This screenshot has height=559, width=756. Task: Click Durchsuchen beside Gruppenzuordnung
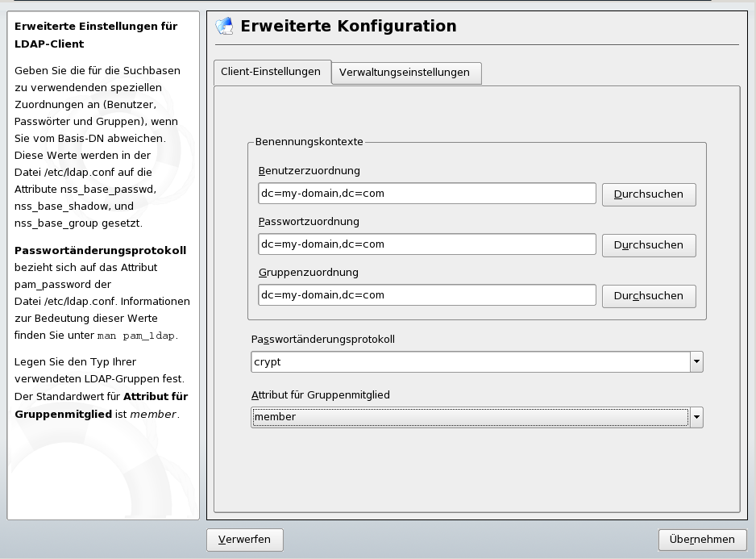(648, 296)
